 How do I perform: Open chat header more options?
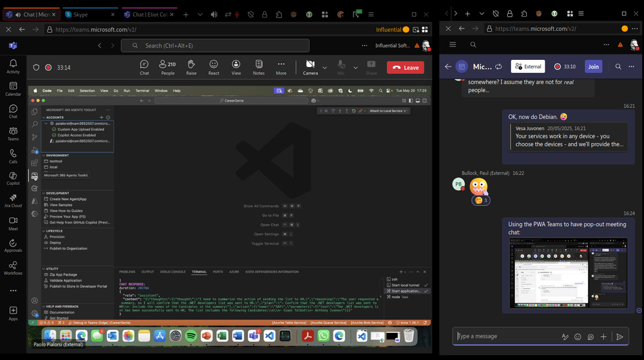[631, 66]
